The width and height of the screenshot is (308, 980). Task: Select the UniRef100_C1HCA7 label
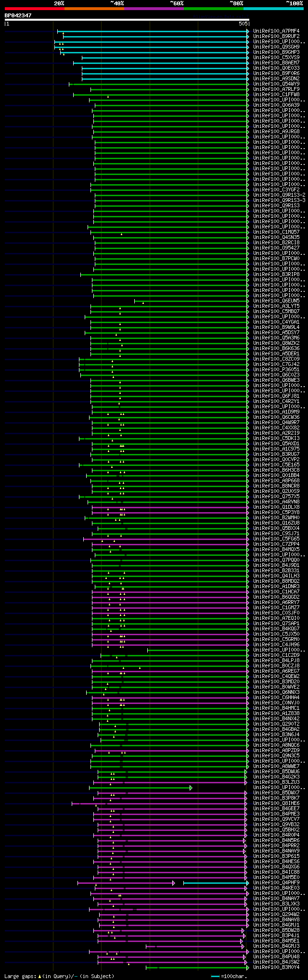coord(276,592)
